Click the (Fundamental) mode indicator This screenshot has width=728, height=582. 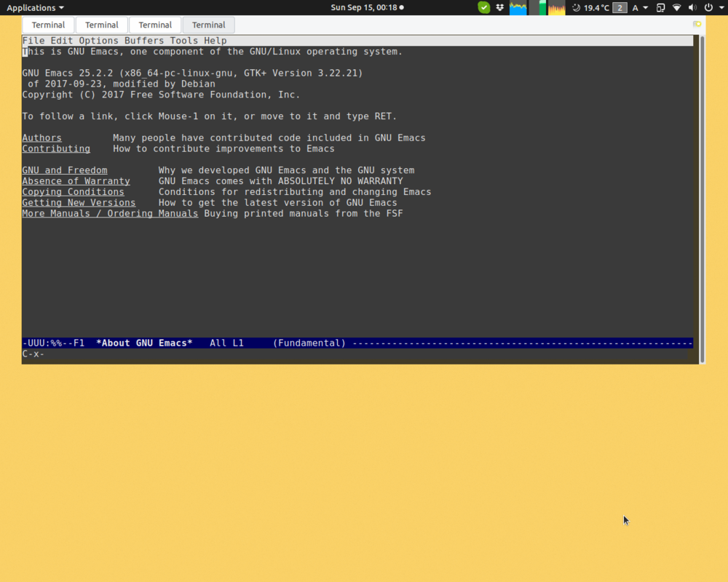(x=309, y=343)
